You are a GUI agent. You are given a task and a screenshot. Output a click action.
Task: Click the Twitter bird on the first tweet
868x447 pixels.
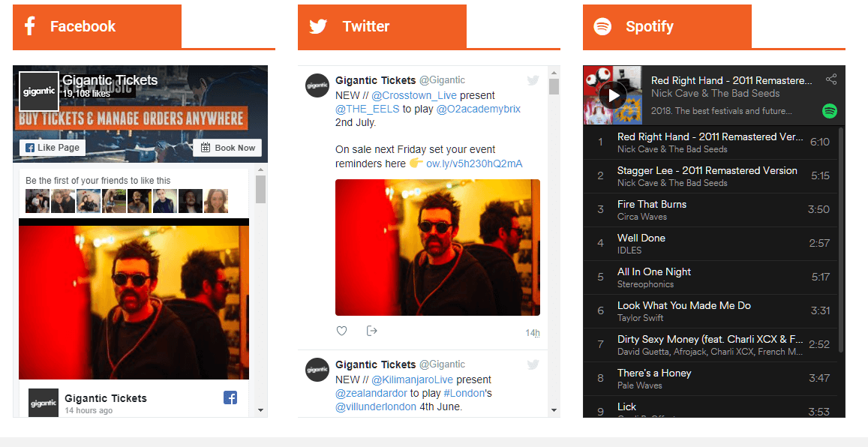coord(533,80)
